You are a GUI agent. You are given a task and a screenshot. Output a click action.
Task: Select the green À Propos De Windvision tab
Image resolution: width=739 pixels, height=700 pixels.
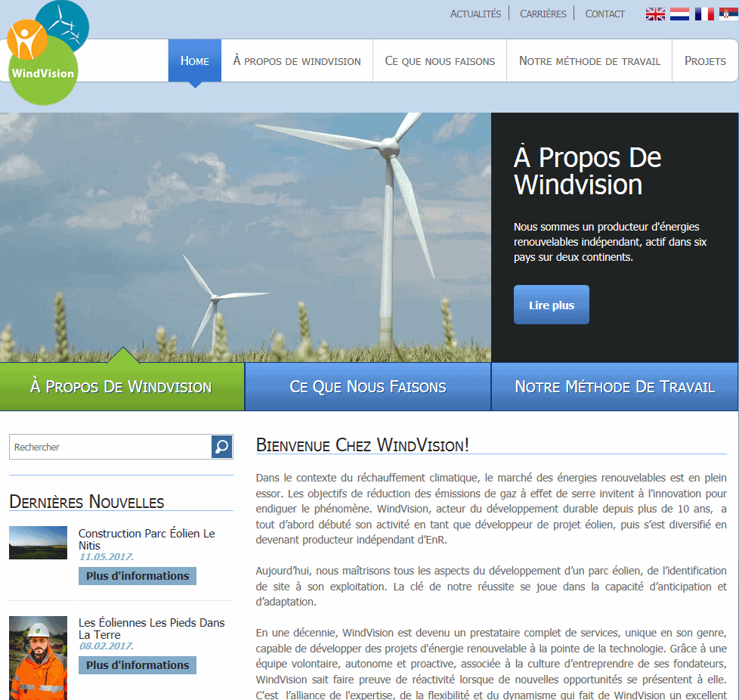coord(122,386)
